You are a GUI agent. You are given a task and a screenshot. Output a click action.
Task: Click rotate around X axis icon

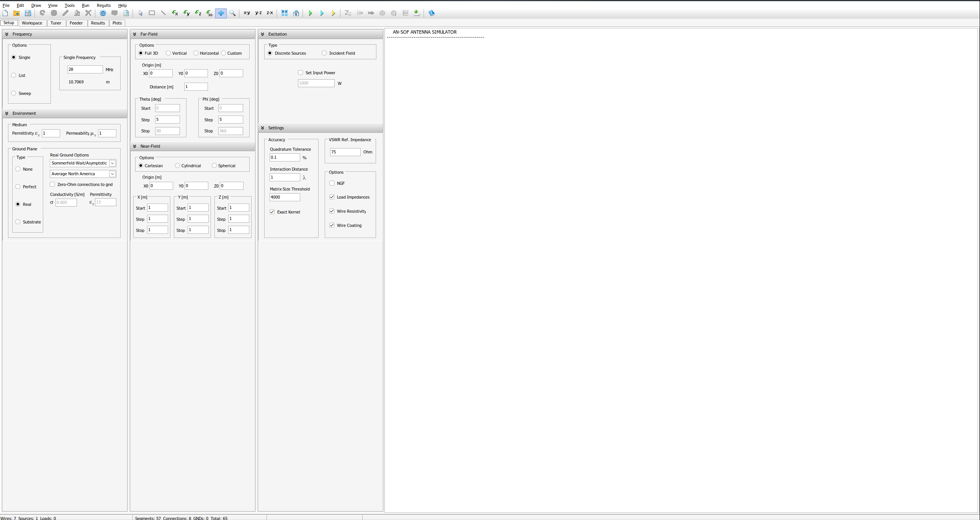(x=175, y=13)
